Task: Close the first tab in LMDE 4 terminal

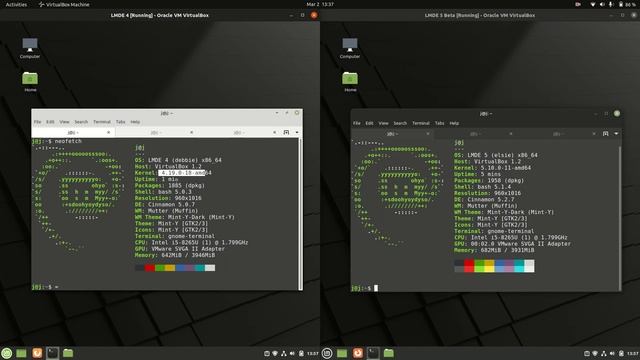Action: coord(109,132)
